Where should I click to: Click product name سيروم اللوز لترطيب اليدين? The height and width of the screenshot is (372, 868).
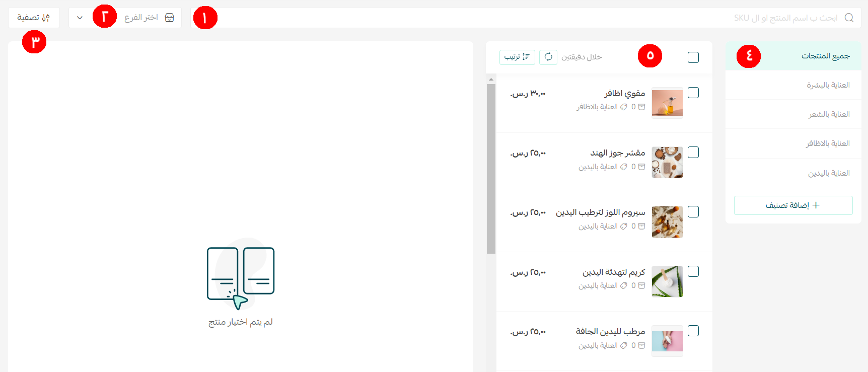[x=601, y=212]
